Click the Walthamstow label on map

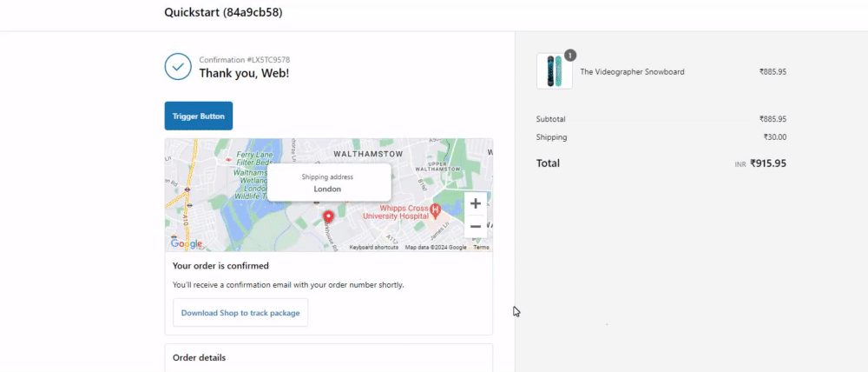tap(368, 153)
